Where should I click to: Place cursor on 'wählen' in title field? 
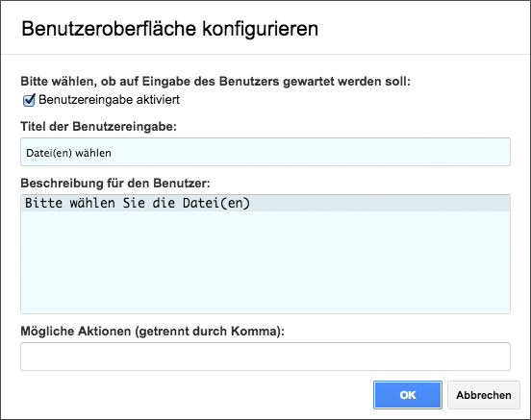pos(93,153)
